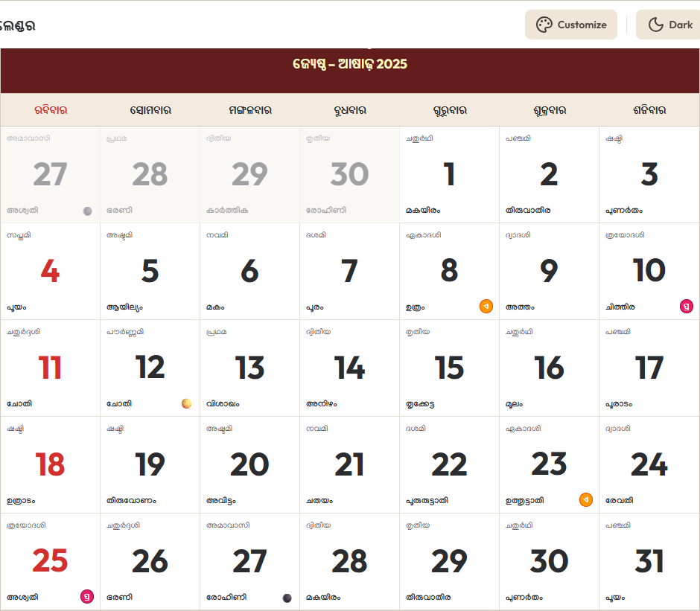The height and width of the screenshot is (611, 700).
Task: Click the pink badge on date 10
Action: point(686,306)
